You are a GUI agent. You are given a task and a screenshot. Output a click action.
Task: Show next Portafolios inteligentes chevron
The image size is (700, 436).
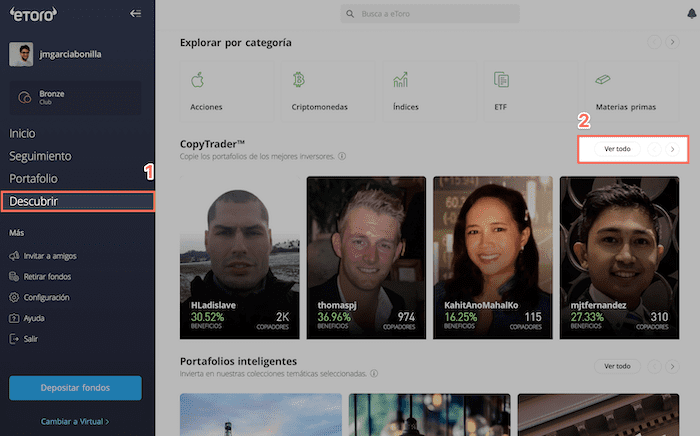(x=672, y=366)
